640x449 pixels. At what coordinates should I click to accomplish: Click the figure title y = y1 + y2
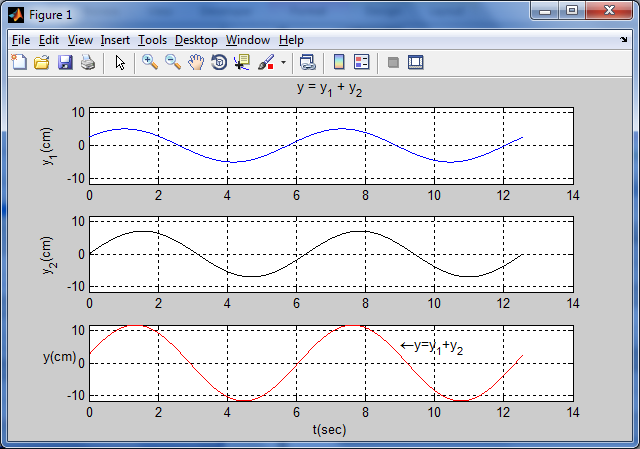pyautogui.click(x=329, y=89)
